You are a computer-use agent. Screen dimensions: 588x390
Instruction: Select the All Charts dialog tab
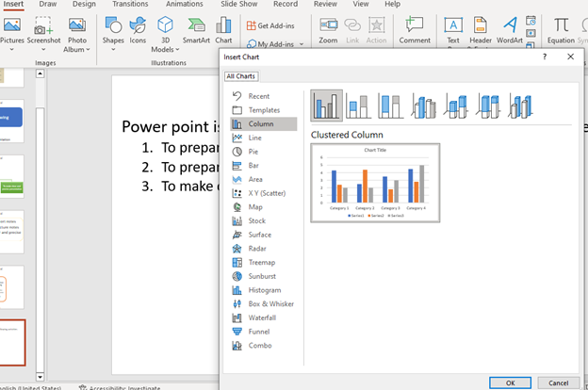tap(240, 76)
